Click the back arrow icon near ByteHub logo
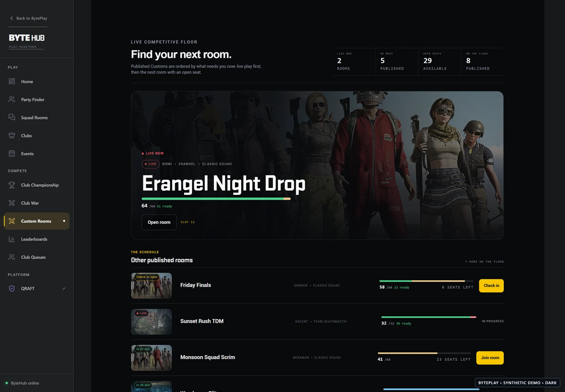The height and width of the screenshot is (392, 565). click(x=11, y=18)
